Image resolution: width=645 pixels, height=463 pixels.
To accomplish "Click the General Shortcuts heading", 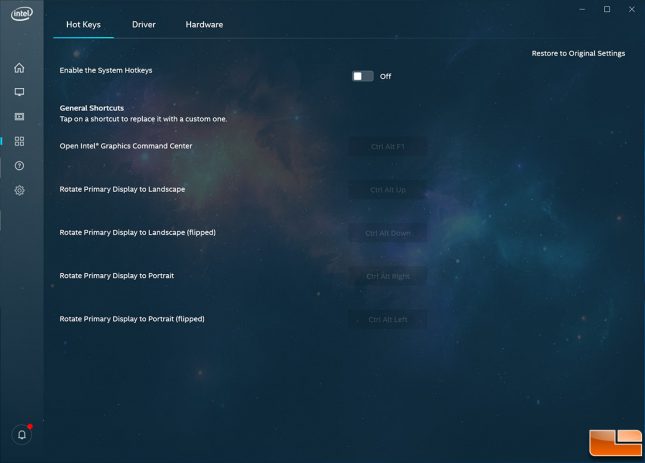I will 92,108.
